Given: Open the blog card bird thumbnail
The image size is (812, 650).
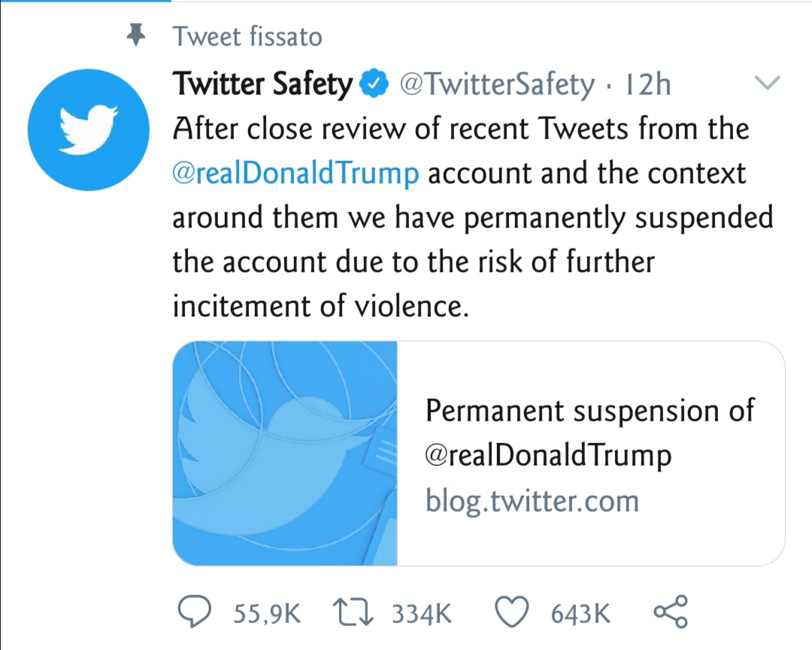Looking at the screenshot, I should pyautogui.click(x=285, y=453).
